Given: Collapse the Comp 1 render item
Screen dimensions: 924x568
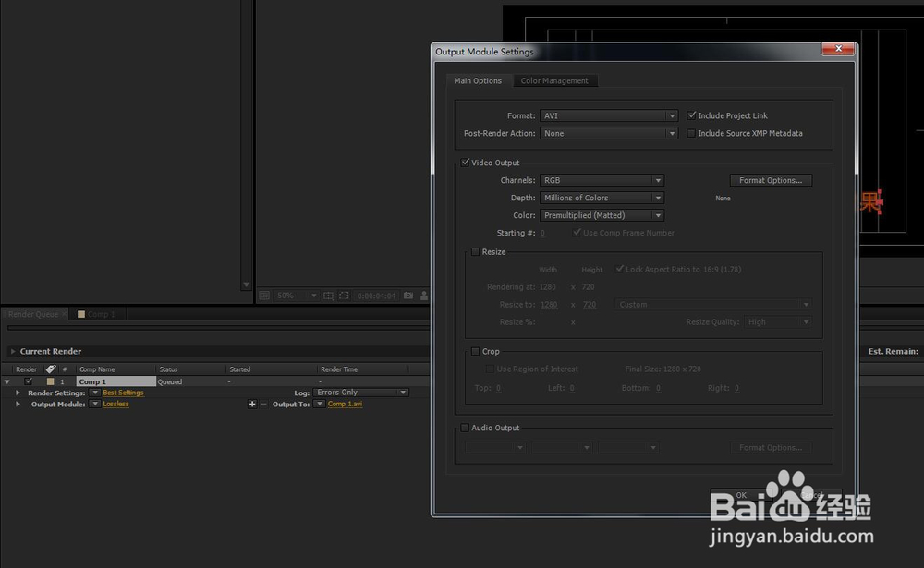Looking at the screenshot, I should point(7,381).
